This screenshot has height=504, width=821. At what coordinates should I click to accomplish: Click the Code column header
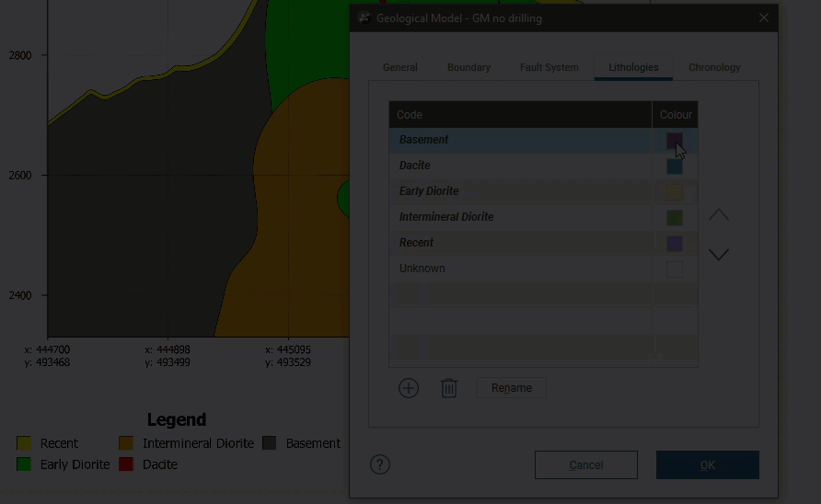[520, 115]
